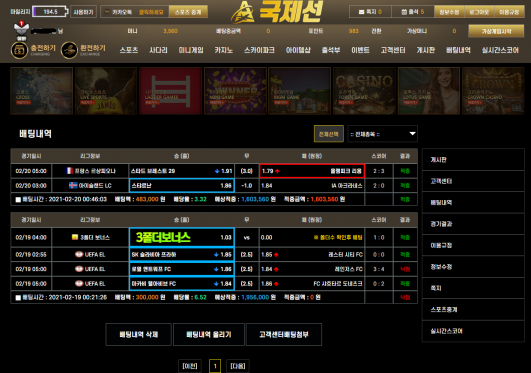This screenshot has width=531, height=373.
Task: Open the CASINO token game banner thumbnail
Action: [364, 91]
